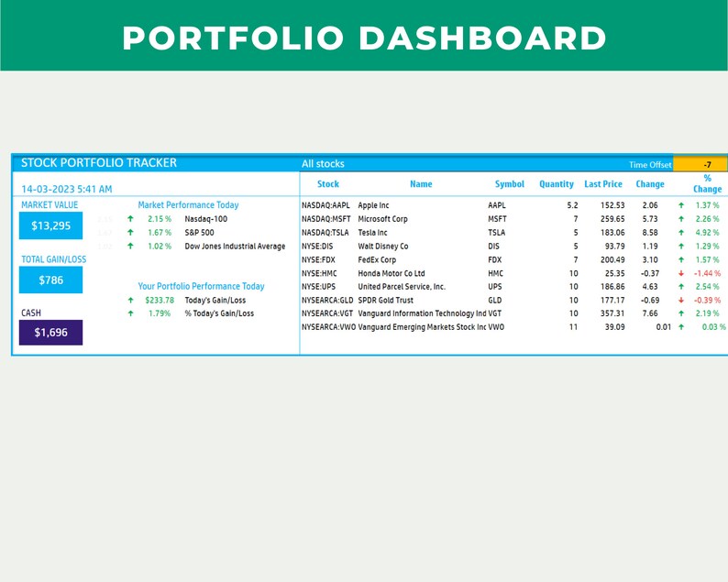Screen dimensions: 728x582
Task: Click the up arrow in the Tesla Inc row
Action: coord(681,233)
